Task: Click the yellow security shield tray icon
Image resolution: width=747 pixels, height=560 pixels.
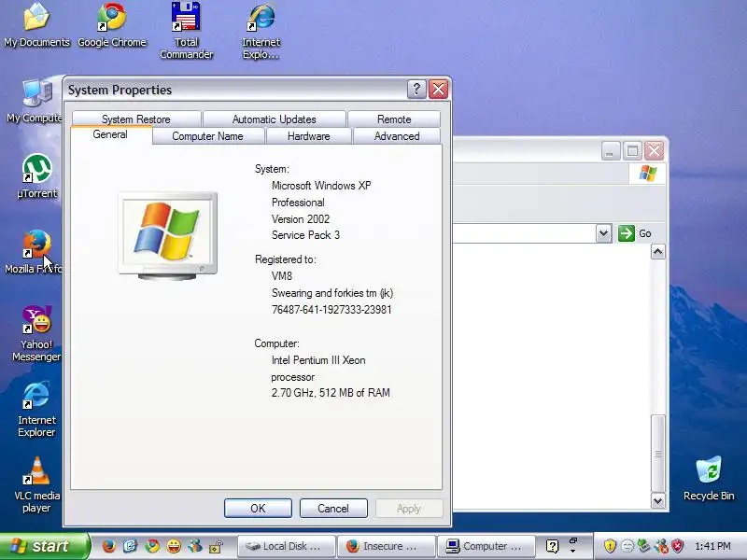Action: pyautogui.click(x=610, y=546)
